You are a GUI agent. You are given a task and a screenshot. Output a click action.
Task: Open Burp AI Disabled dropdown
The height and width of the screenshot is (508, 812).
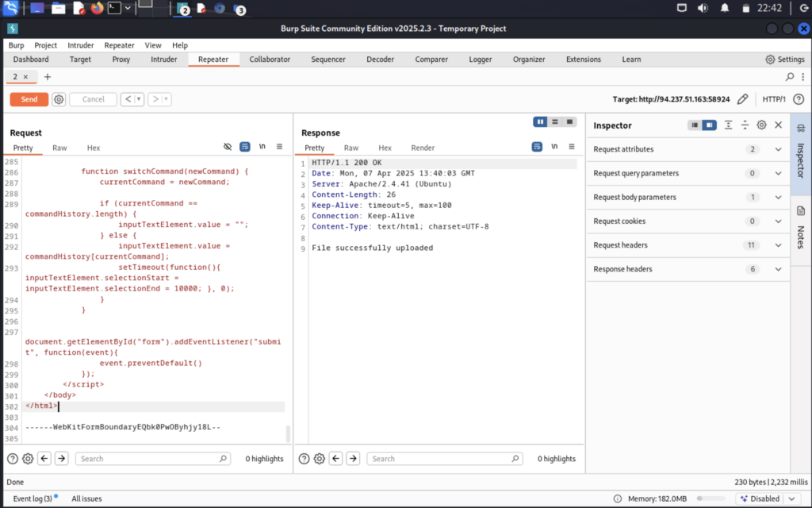pyautogui.click(x=768, y=498)
